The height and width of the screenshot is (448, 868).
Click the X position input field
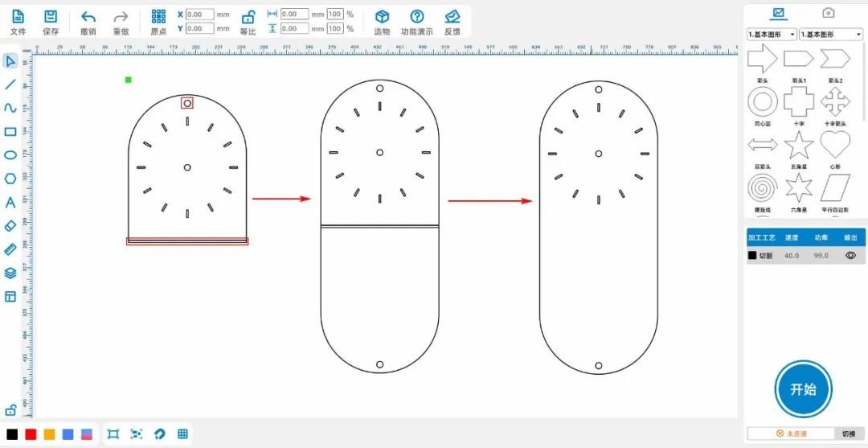(x=200, y=14)
